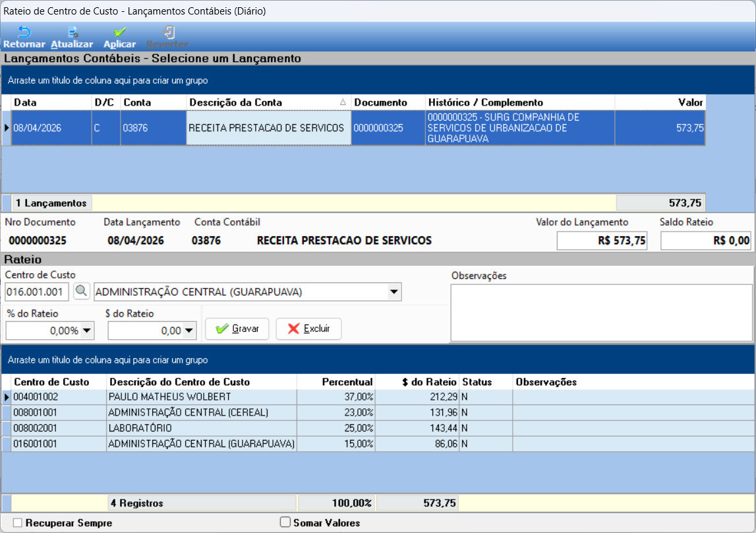Click the 1 Lançamentos footer summary
The width and height of the screenshot is (756, 533).
pos(51,203)
